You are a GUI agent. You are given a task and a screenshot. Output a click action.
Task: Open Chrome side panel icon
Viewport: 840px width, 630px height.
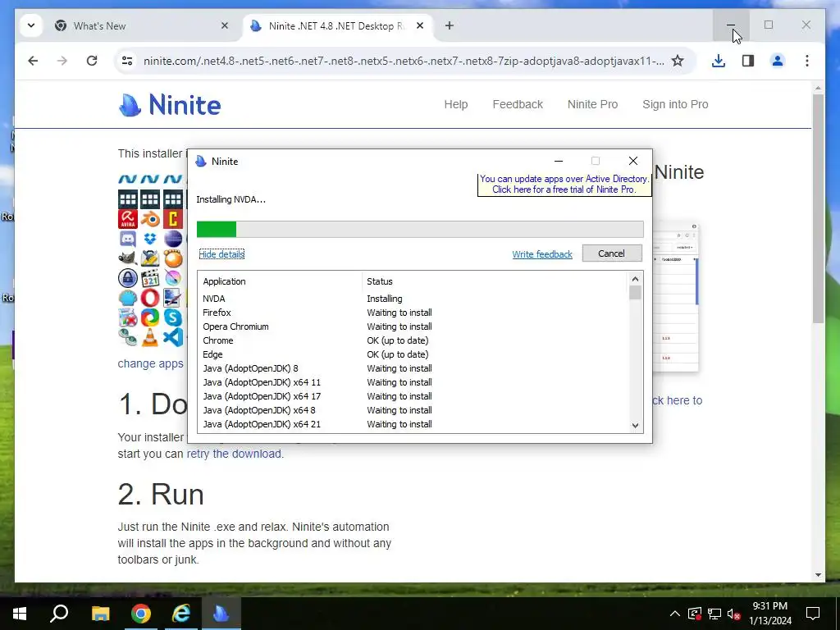click(748, 61)
